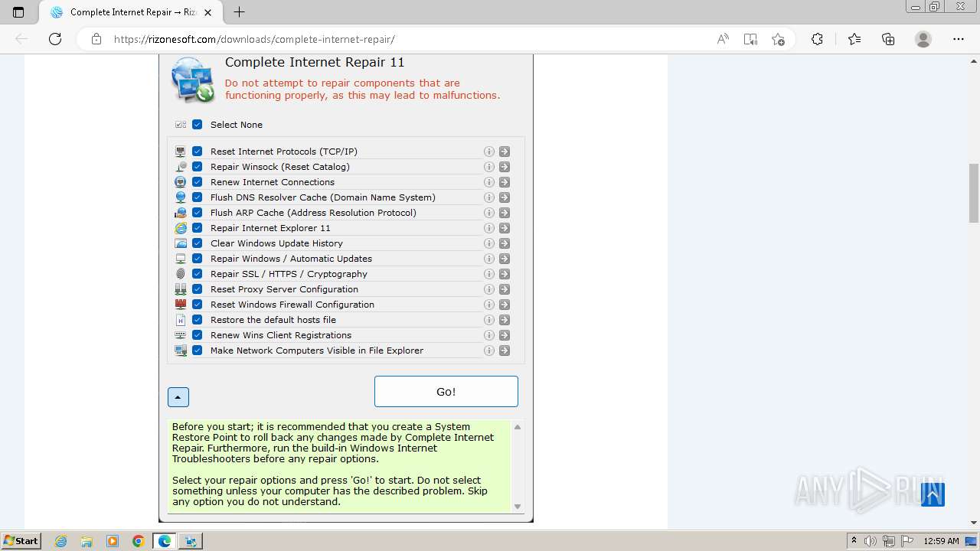Uncheck Make Network Computers Visible in File Explorer
The image size is (980, 551).
[x=198, y=350]
